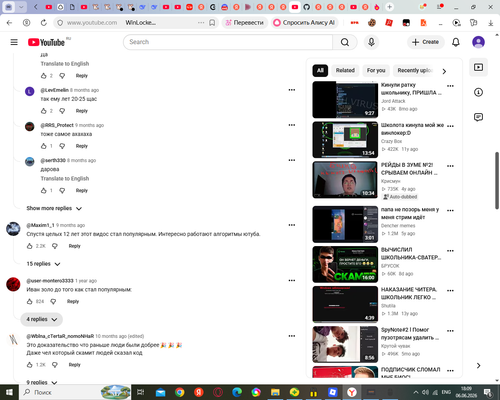The width and height of the screenshot is (500, 400).
Task: Like the @RRS_Protect comment
Action: point(44,146)
